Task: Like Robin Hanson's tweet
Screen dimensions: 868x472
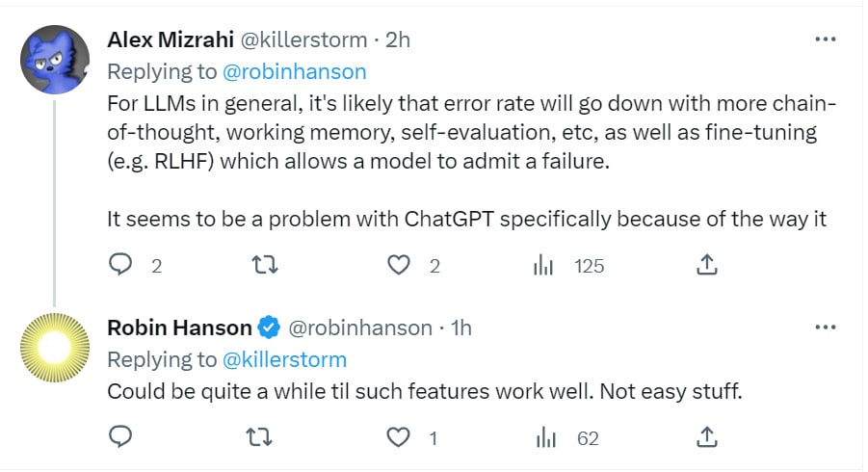Action: coord(398,437)
